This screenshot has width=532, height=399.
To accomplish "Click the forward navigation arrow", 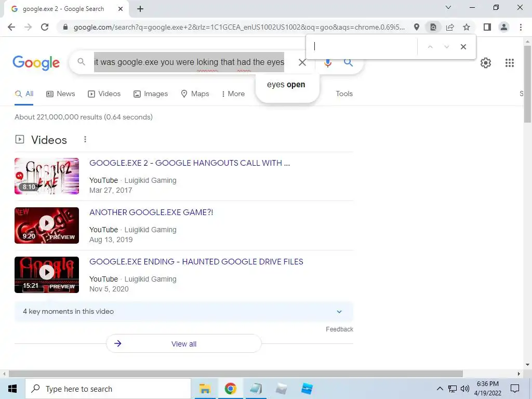I will pos(28,27).
